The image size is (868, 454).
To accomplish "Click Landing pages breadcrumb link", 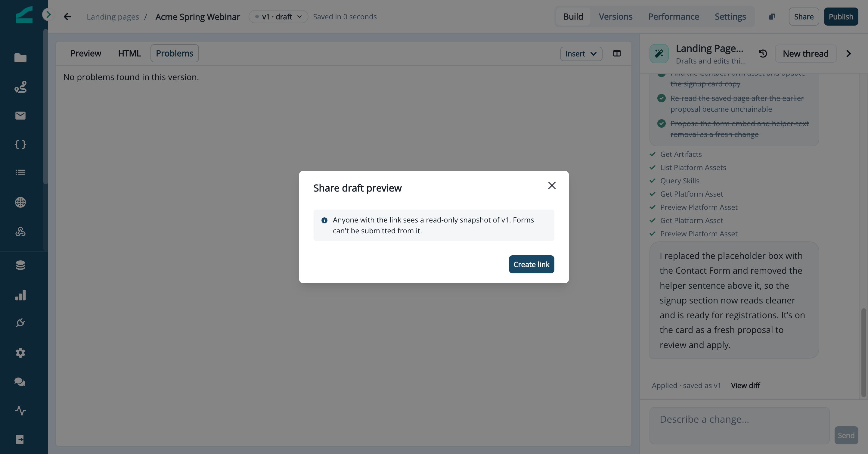I will (x=113, y=17).
